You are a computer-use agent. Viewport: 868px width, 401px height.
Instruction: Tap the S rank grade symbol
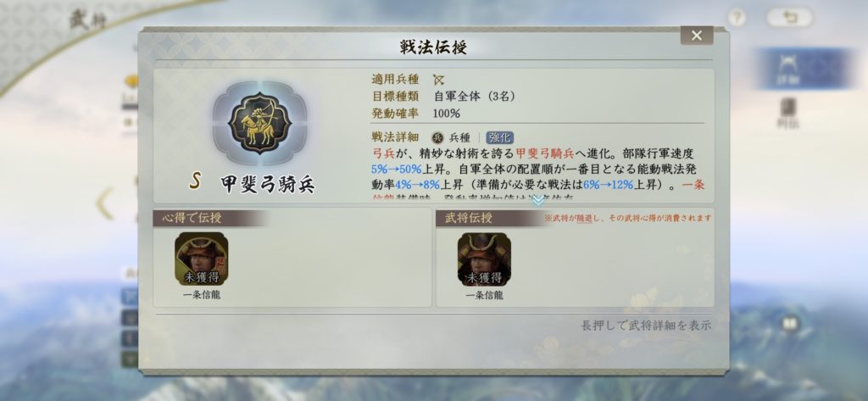194,181
